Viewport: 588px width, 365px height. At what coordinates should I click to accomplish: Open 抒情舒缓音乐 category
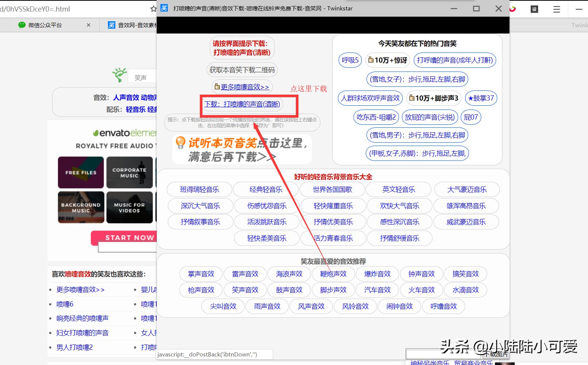400,238
